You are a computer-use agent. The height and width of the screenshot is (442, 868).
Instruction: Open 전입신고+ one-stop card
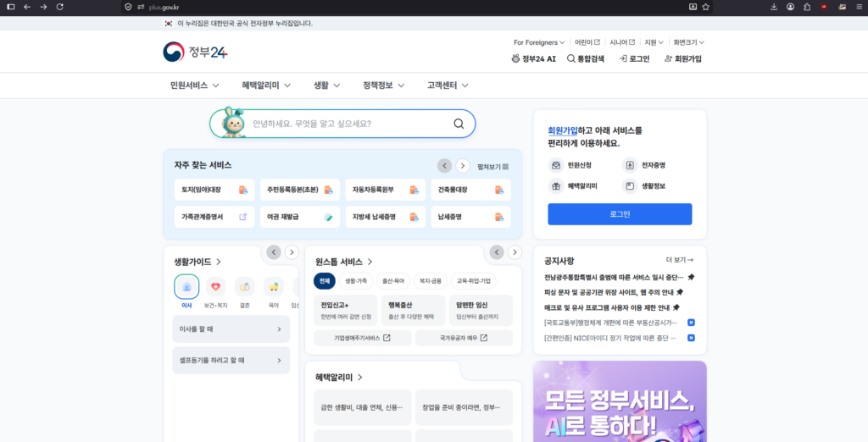(x=346, y=311)
